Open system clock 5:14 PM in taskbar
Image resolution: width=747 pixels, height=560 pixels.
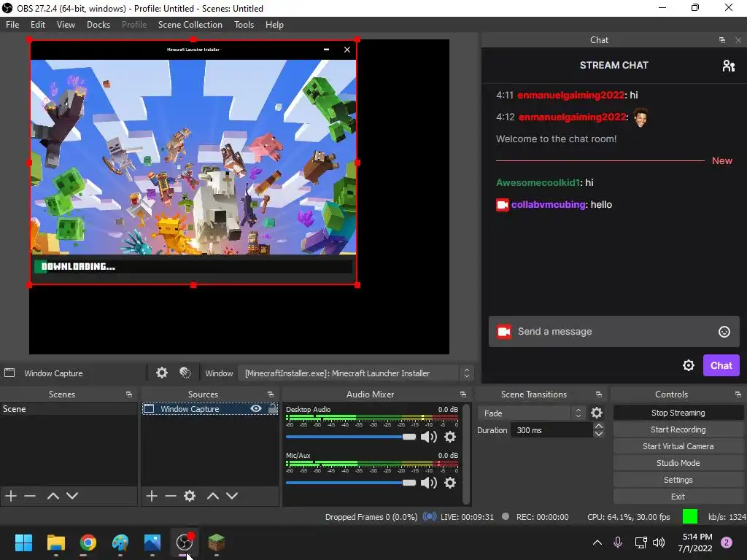coord(697,542)
